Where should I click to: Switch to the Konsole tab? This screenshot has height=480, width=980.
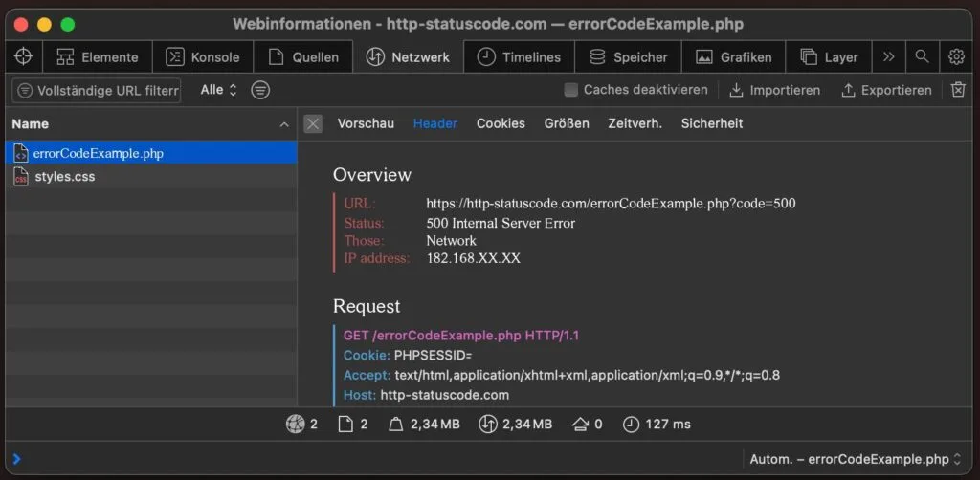[203, 56]
